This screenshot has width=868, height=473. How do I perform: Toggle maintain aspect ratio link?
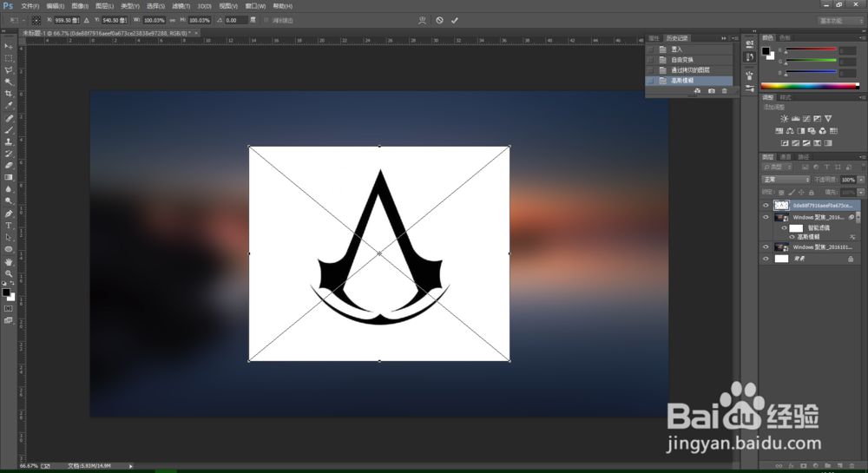173,21
